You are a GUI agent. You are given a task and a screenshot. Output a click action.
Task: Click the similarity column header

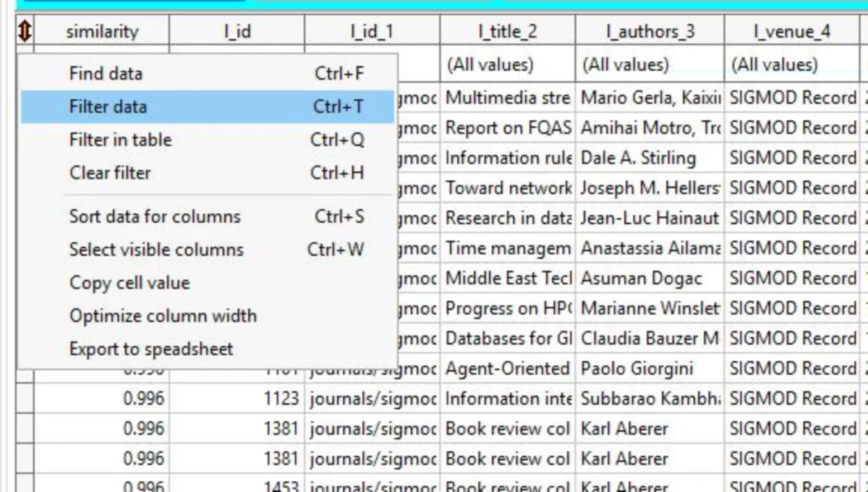tap(102, 31)
